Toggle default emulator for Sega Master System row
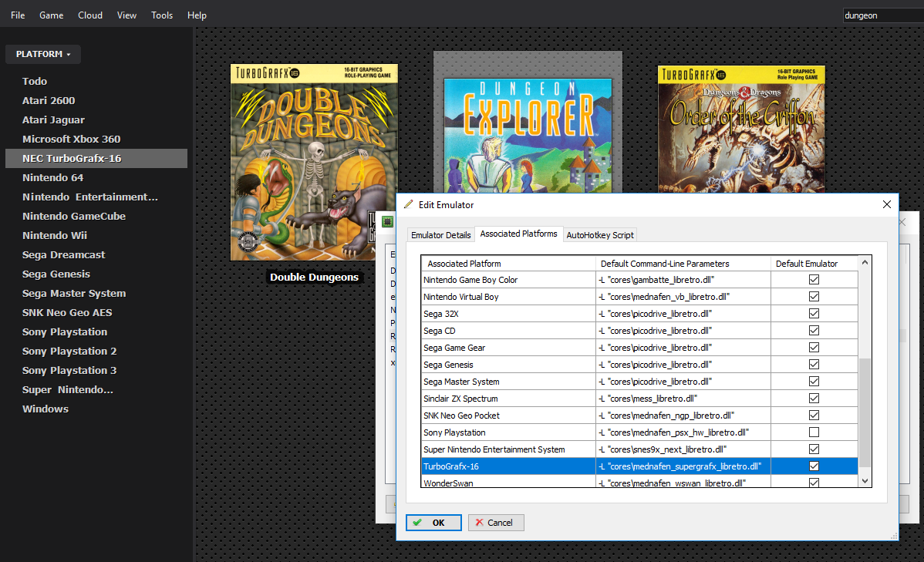Screen dimensions: 924x562 (814, 381)
